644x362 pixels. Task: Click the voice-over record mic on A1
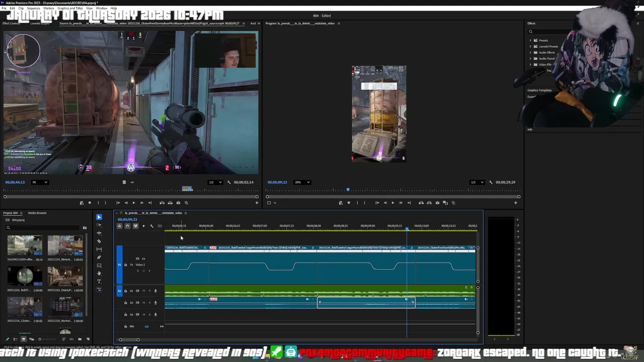point(155,291)
